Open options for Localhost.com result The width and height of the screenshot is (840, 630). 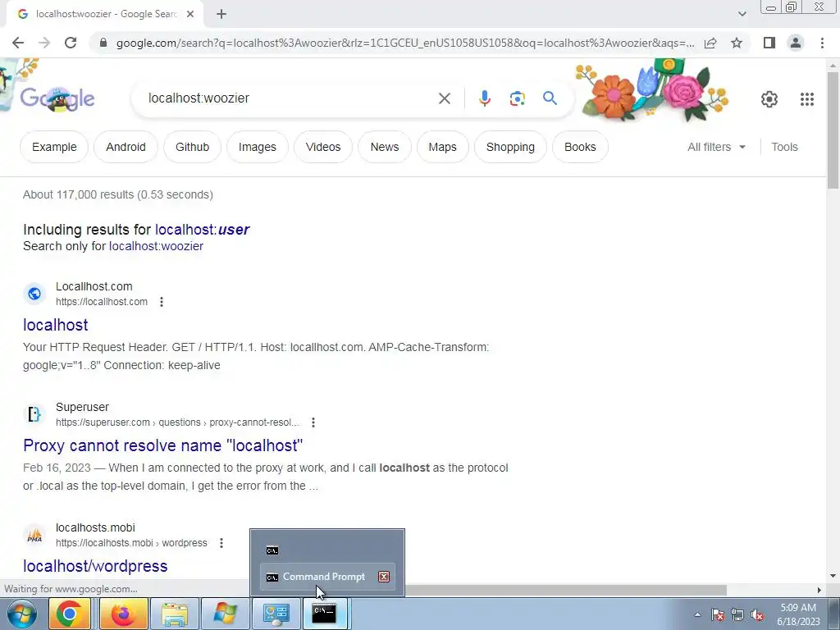coord(162,302)
